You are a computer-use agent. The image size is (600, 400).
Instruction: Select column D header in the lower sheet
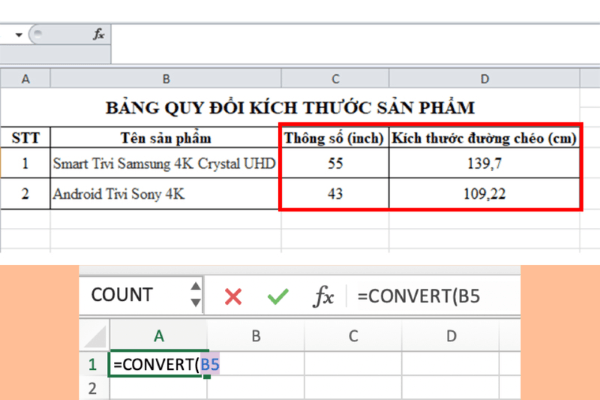[x=451, y=336]
